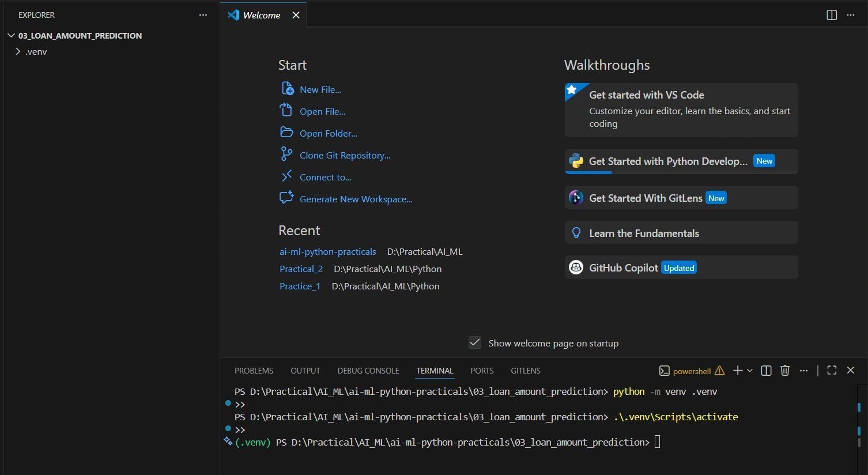Image resolution: width=868 pixels, height=475 pixels.
Task: Click the lightbulb icon for Learn the Fundamentals
Action: click(576, 233)
